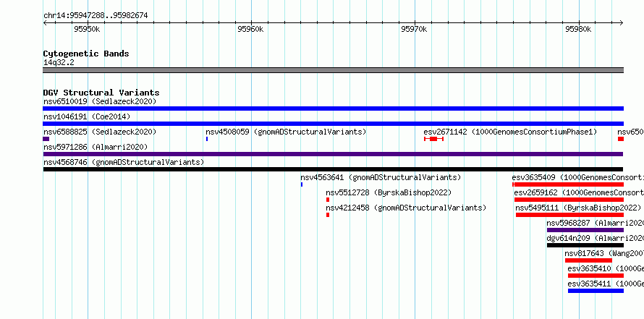Click the blue bar under nsv1046191
This screenshot has height=319, width=644.
(333, 124)
